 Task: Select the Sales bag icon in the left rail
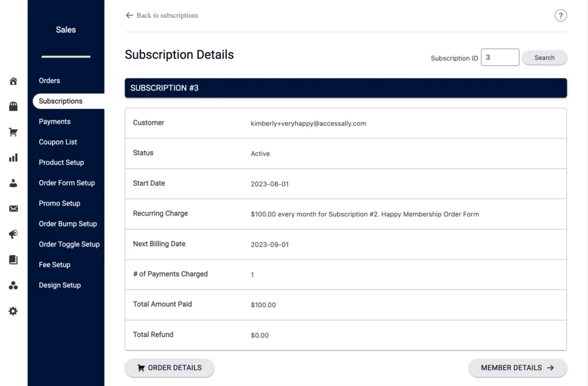pyautogui.click(x=13, y=106)
